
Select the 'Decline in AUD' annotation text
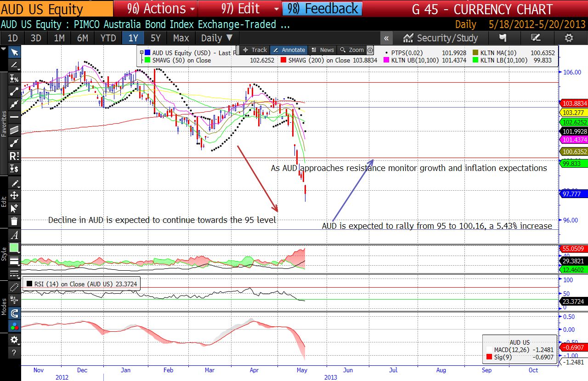click(x=162, y=220)
